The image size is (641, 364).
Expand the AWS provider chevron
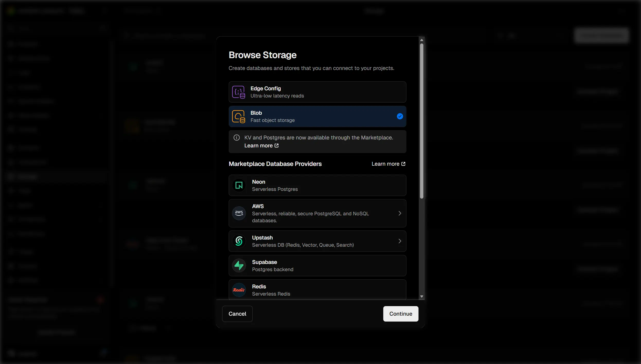[x=400, y=213]
